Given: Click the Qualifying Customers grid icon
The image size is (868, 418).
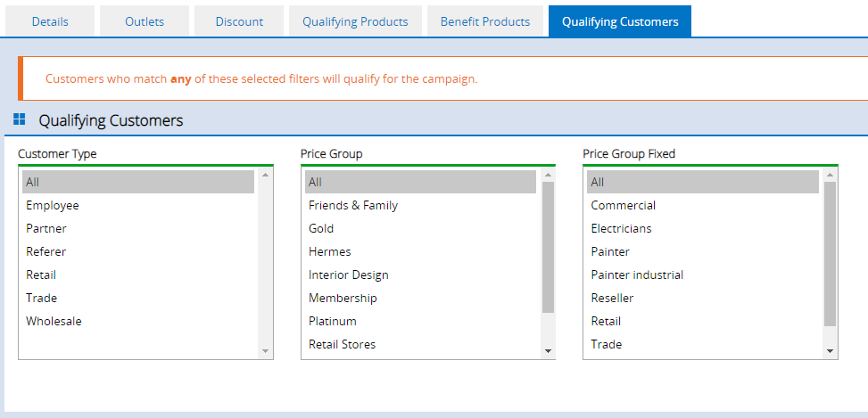Looking at the screenshot, I should pyautogui.click(x=20, y=119).
